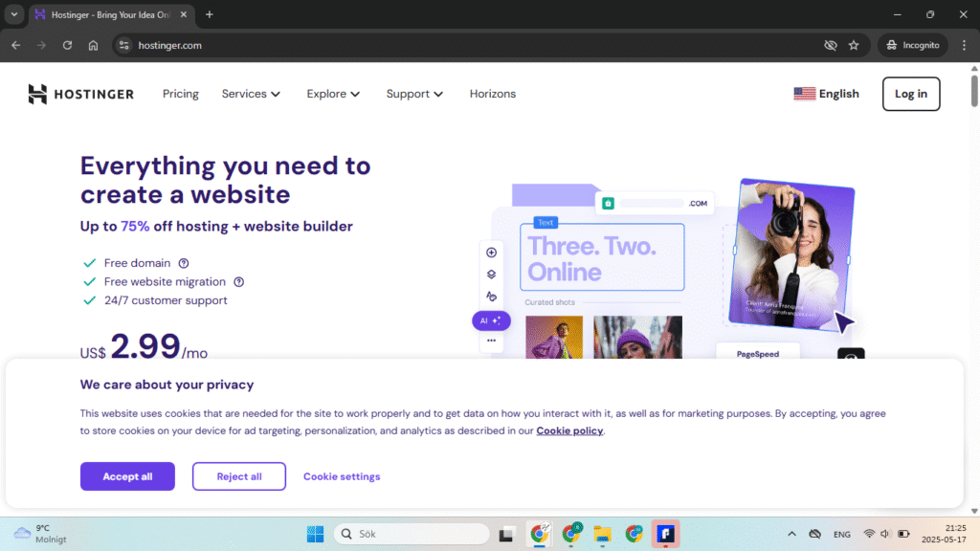
Task: Select the Hostinger browser tab
Action: click(112, 14)
